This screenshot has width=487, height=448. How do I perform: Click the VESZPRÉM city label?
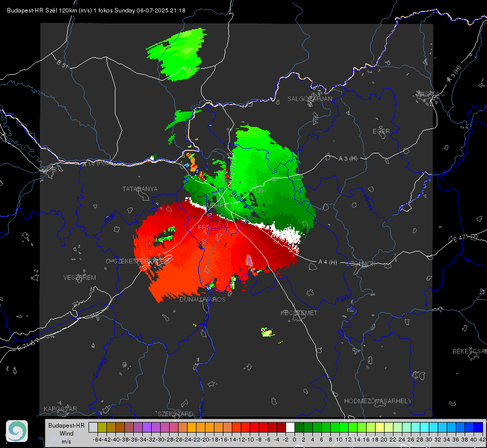point(80,277)
